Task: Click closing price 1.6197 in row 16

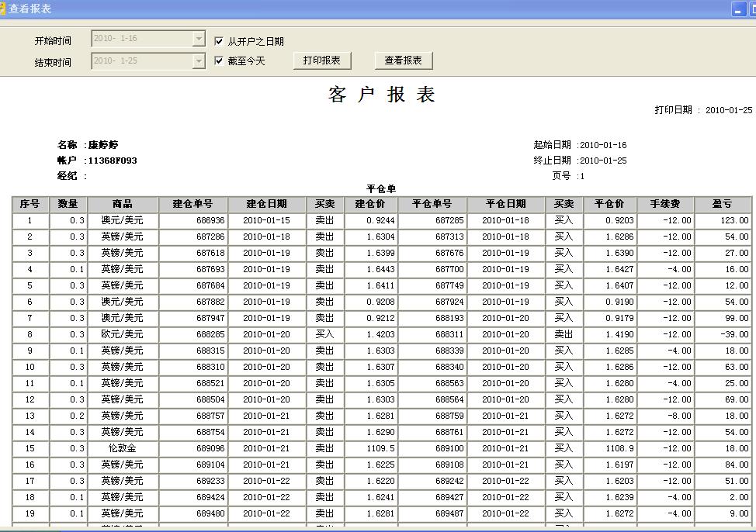Action: [x=619, y=465]
